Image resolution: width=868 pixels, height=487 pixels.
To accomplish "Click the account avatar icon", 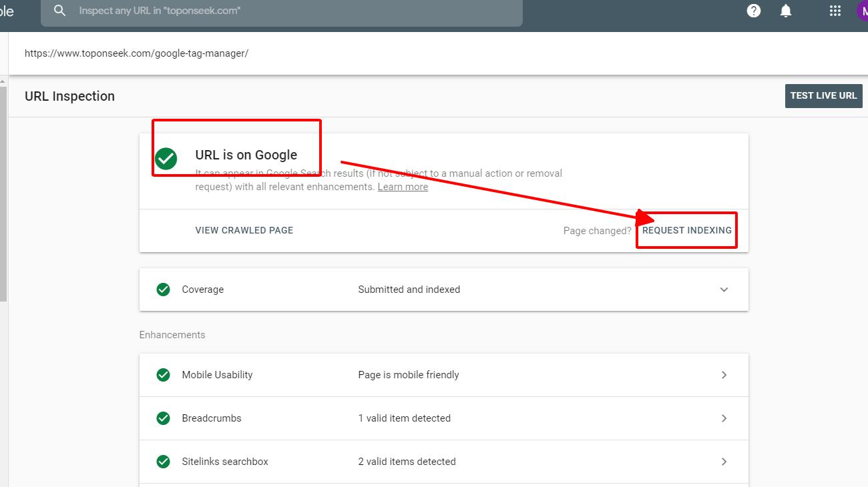I will coord(862,11).
